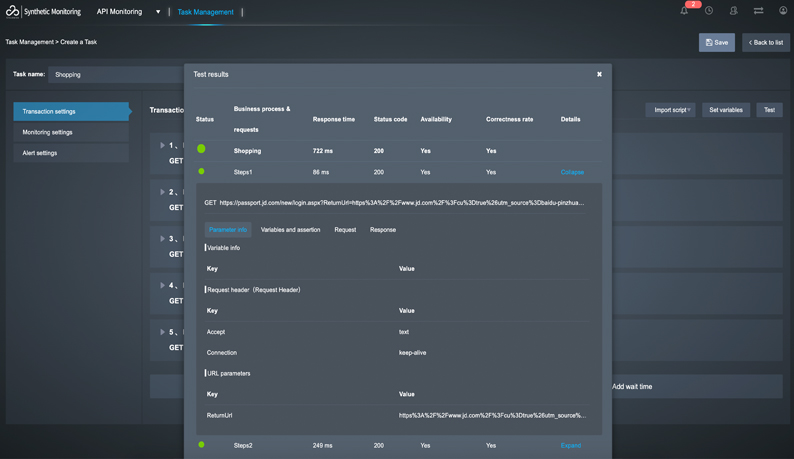Click the URL parameters section label
The width and height of the screenshot is (794, 459).
[228, 373]
